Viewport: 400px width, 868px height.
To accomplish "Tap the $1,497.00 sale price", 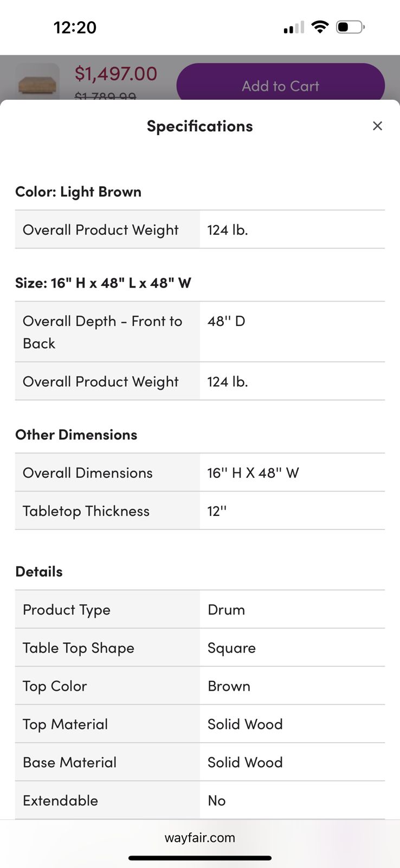I will [x=115, y=73].
